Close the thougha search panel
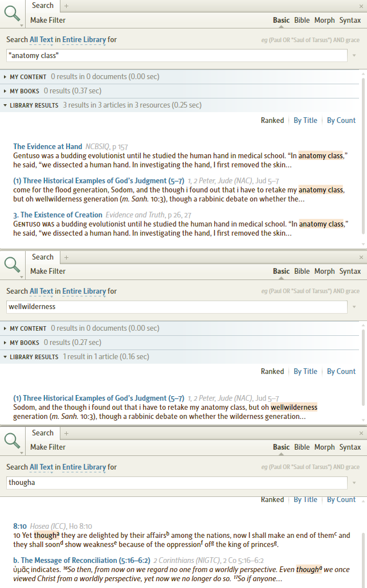 (x=361, y=433)
